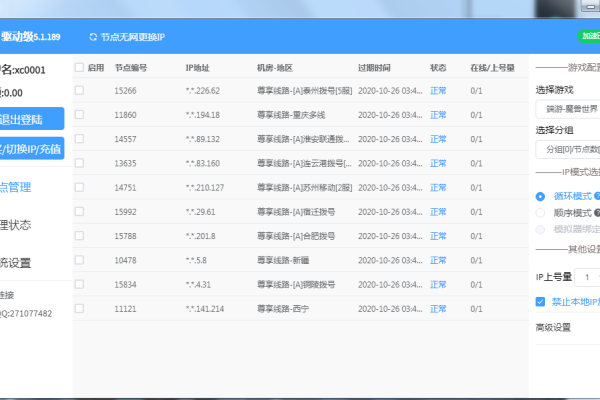Click the 尊享线路-新疆 cell
The height and width of the screenshot is (400, 600).
tap(283, 260)
